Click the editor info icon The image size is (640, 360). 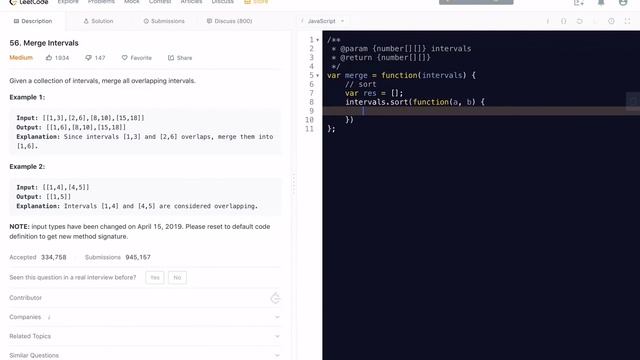[x=548, y=21]
